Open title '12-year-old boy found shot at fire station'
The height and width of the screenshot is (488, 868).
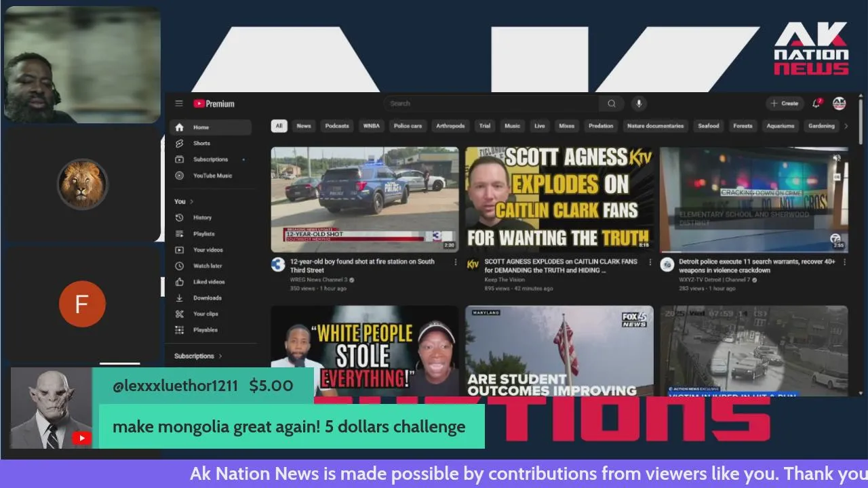click(x=363, y=266)
